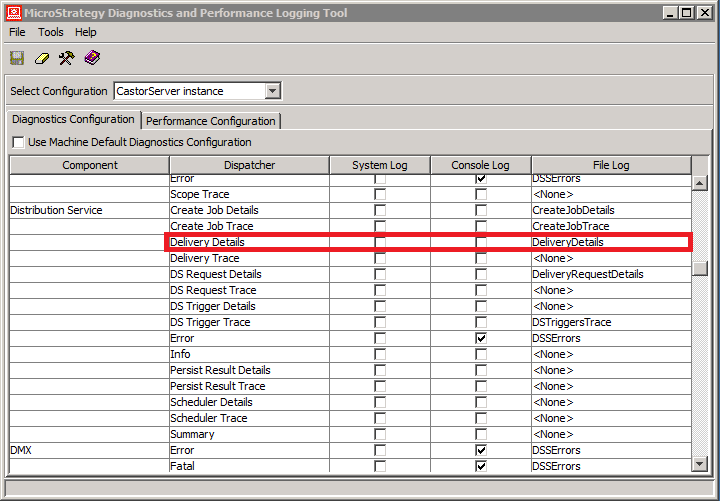Open File Log cell for Delivery Trace
The width and height of the screenshot is (720, 501).
(610, 258)
